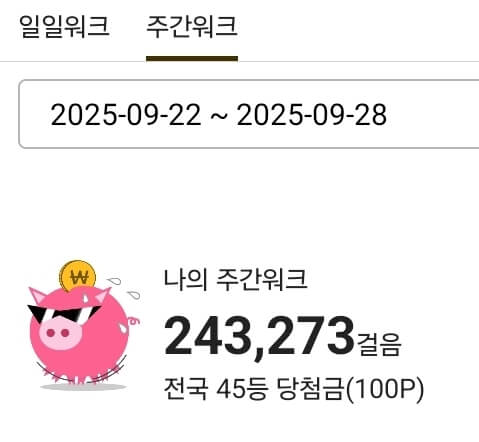Click the gray shadow under the pig
The image size is (479, 442).
click(83, 387)
